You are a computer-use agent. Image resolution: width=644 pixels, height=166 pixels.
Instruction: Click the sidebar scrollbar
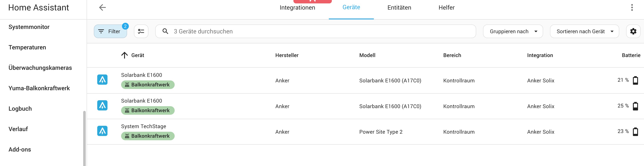click(x=84, y=139)
